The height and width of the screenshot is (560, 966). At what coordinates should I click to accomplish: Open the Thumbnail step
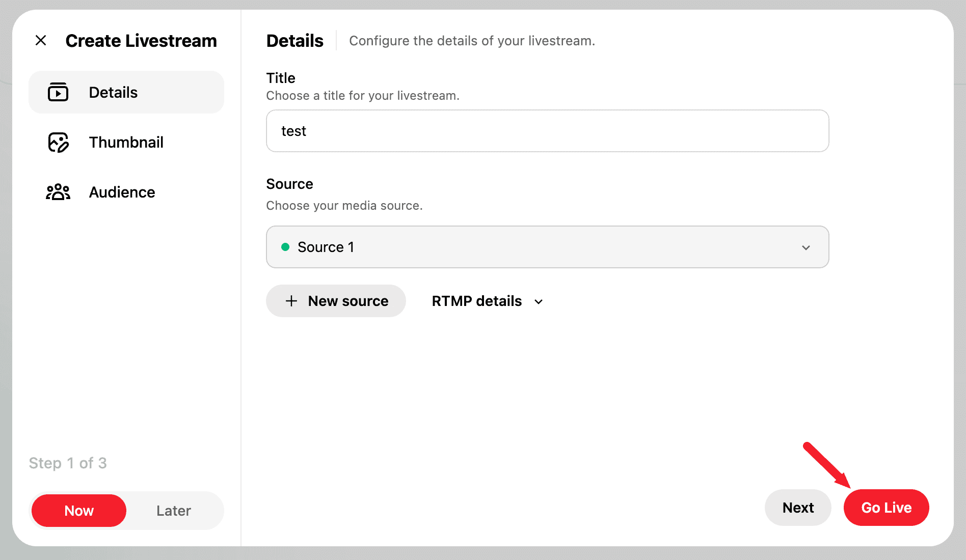tap(126, 142)
